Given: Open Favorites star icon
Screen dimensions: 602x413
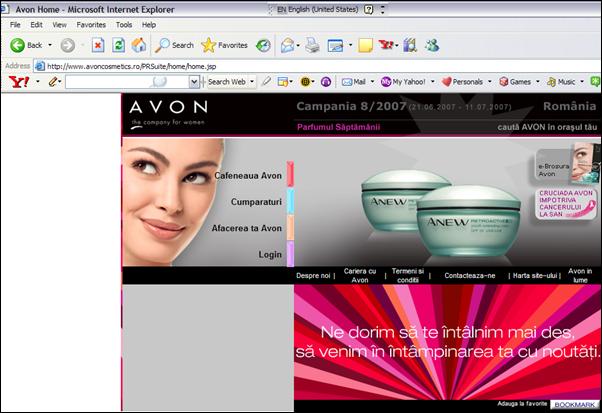Looking at the screenshot, I should [x=224, y=45].
